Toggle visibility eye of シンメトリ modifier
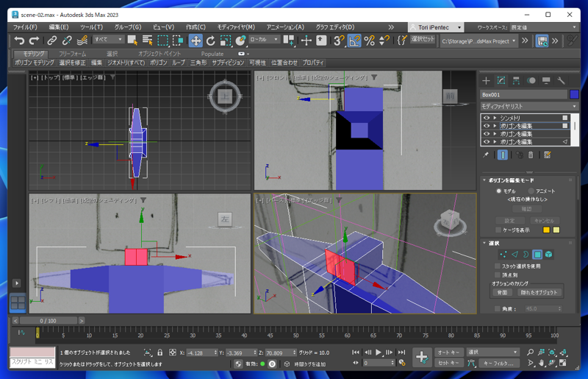This screenshot has height=379, width=588. tap(487, 118)
